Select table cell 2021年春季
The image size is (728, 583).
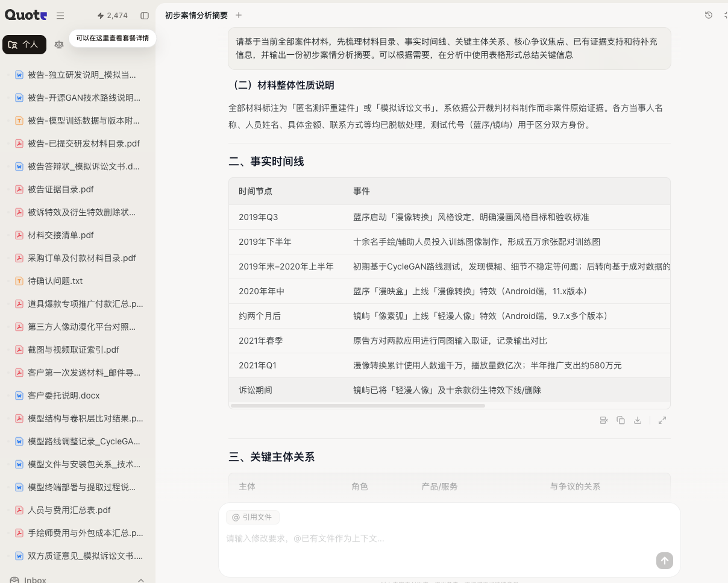coord(286,341)
